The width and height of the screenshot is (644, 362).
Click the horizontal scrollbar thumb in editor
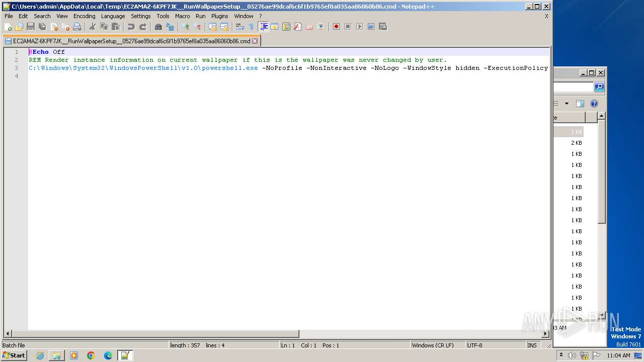(x=155, y=334)
